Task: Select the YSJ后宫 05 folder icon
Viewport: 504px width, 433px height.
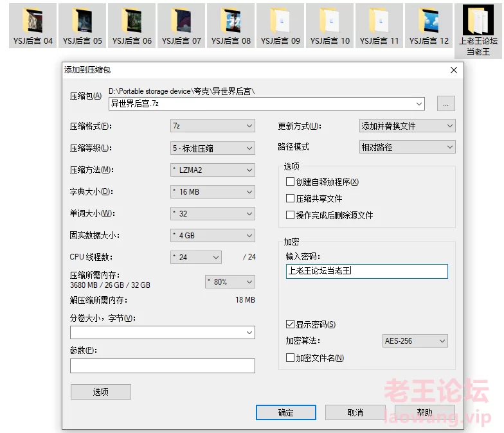Action: click(x=82, y=26)
